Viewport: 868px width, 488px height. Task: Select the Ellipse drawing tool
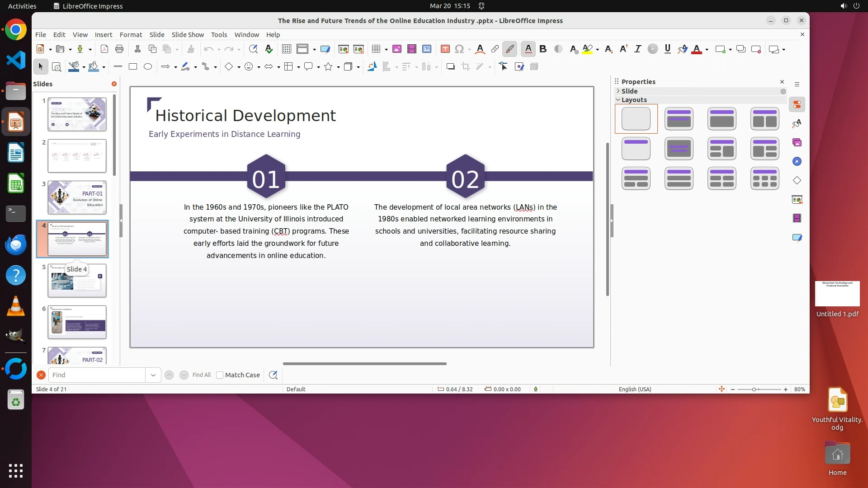coord(148,67)
